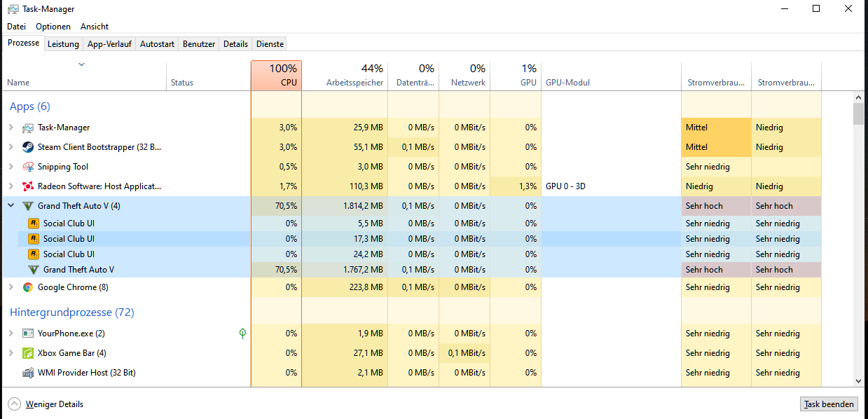Click the Name column header
This screenshot has width=868, height=419.
[85, 76]
